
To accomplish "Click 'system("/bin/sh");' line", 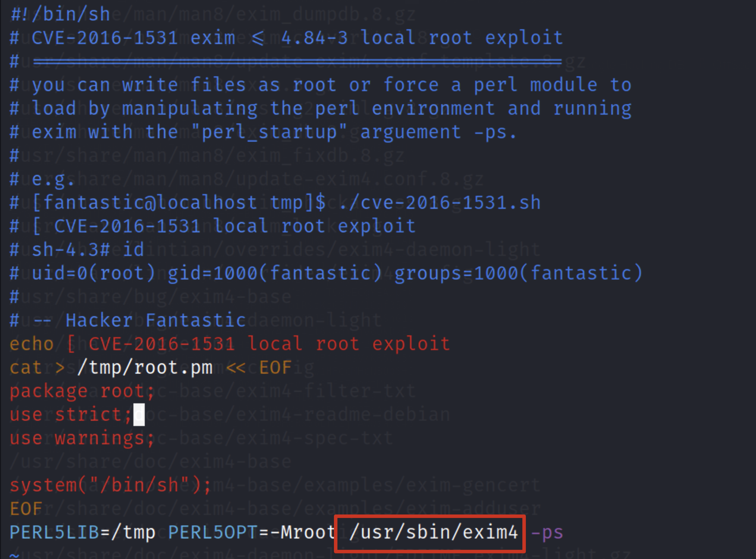I will point(110,485).
